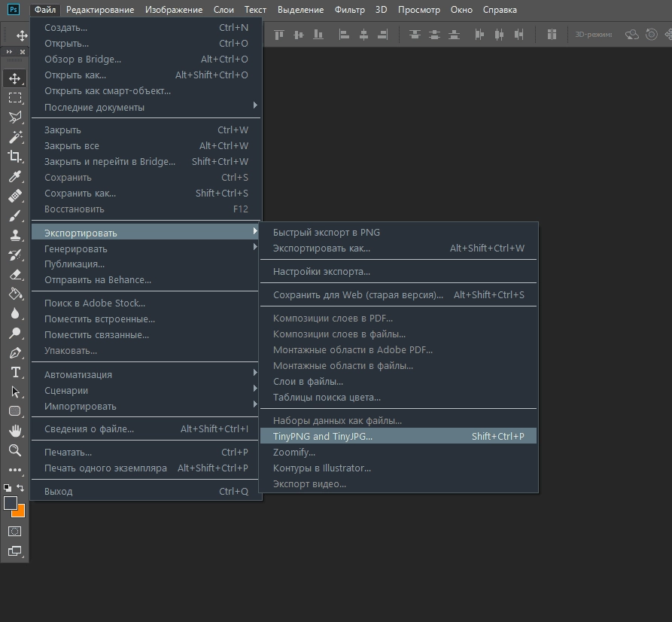Viewport: 672px width, 622px height.
Task: Open the Edit Toolbar ellipsis
Action: (15, 470)
